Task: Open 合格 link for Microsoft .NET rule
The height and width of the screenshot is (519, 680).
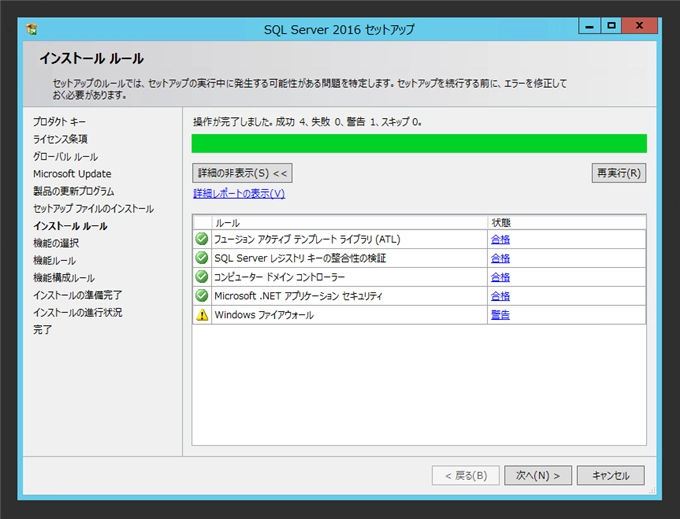Action: click(x=500, y=296)
